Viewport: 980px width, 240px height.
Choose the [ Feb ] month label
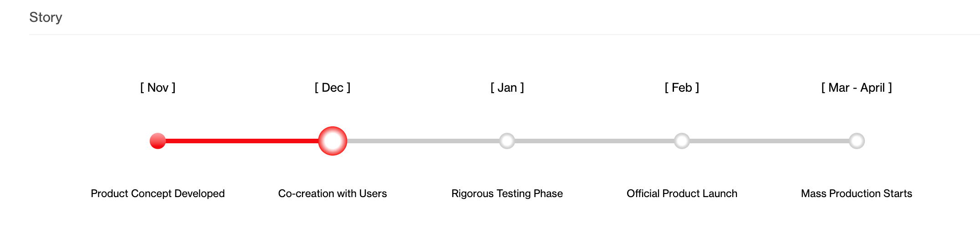[682, 88]
